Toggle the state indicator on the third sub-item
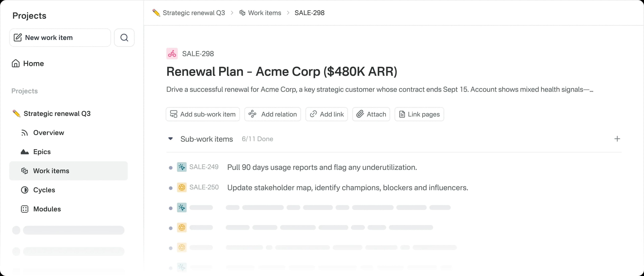 [x=182, y=208]
